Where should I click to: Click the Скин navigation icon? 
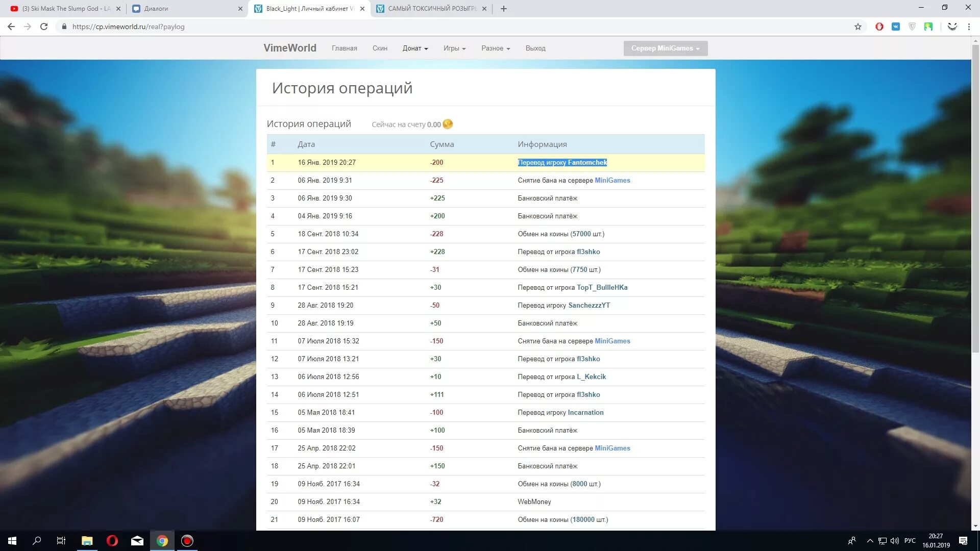(380, 48)
